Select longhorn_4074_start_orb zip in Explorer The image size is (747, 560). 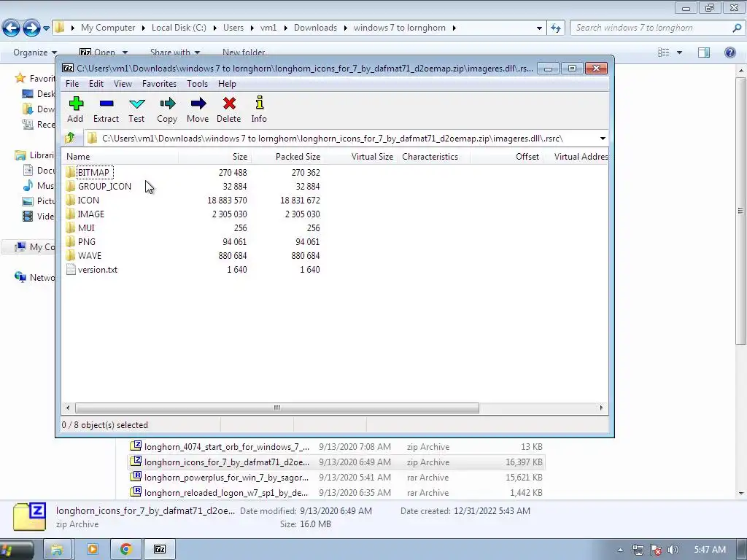coord(336,447)
